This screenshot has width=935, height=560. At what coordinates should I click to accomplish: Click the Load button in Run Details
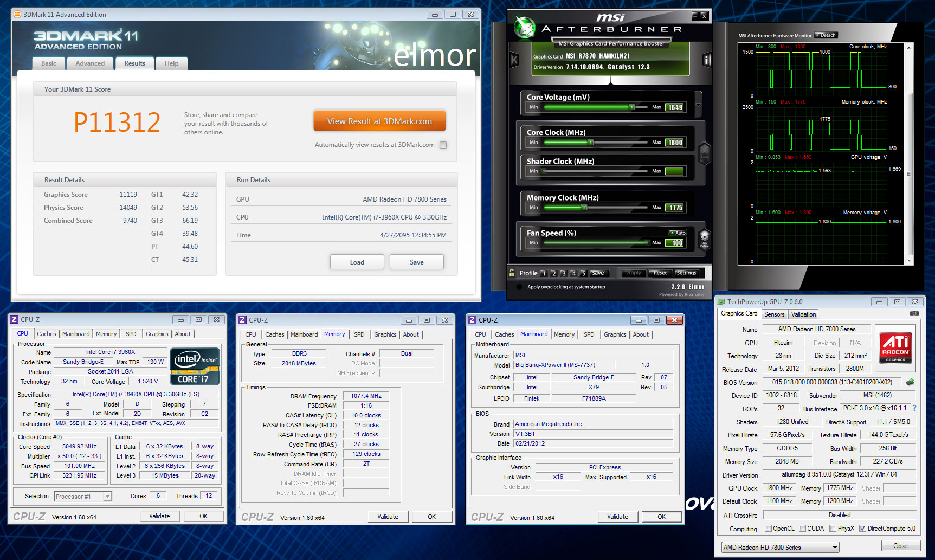point(357,262)
